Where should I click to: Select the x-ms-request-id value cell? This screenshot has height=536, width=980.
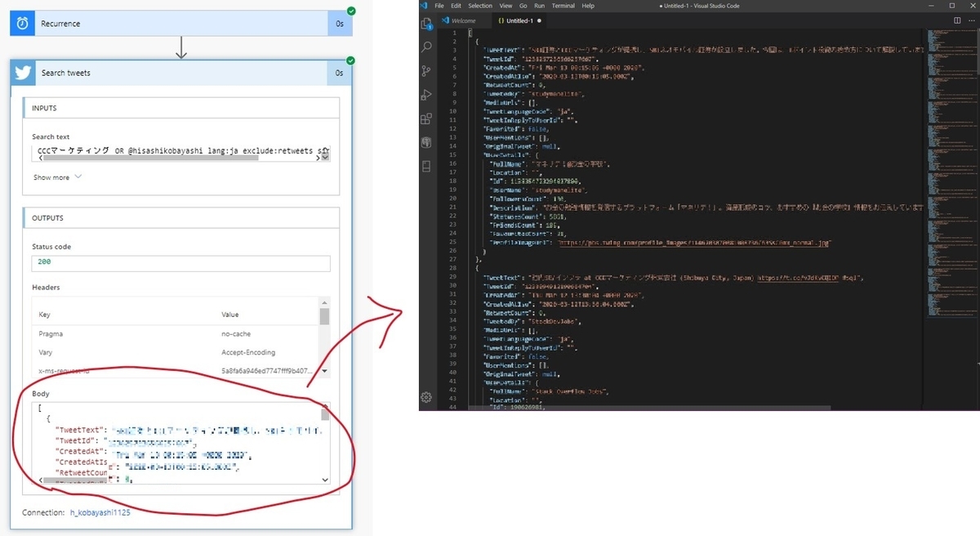(x=266, y=371)
